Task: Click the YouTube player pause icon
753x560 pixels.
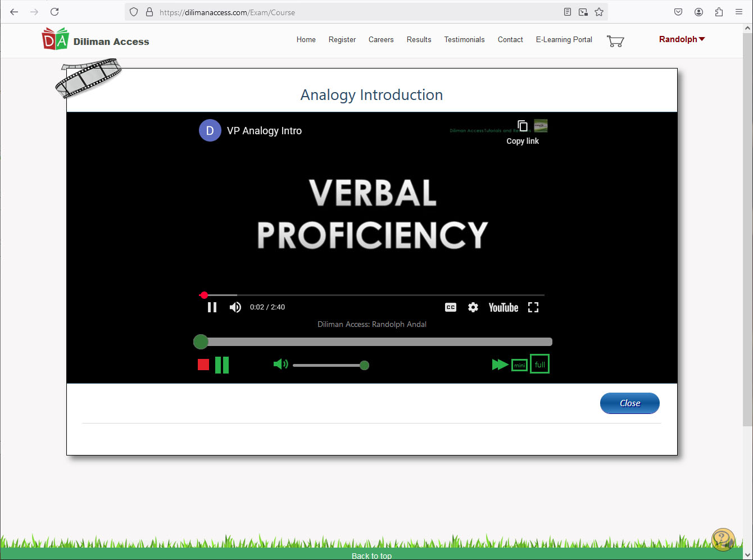Action: 212,307
